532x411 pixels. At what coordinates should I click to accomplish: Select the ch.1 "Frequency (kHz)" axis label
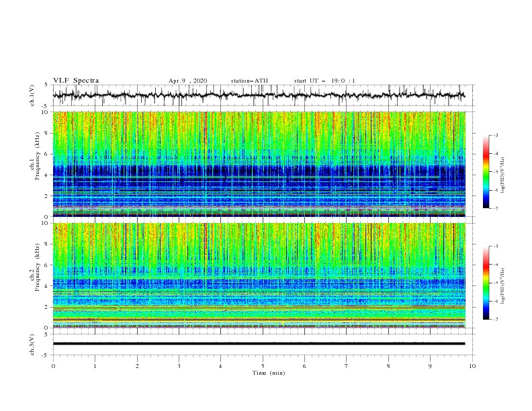[38, 156]
